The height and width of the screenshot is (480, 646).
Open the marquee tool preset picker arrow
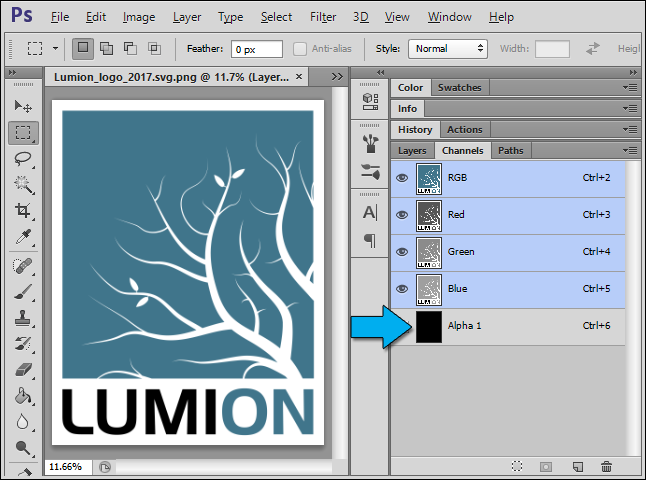coord(55,48)
